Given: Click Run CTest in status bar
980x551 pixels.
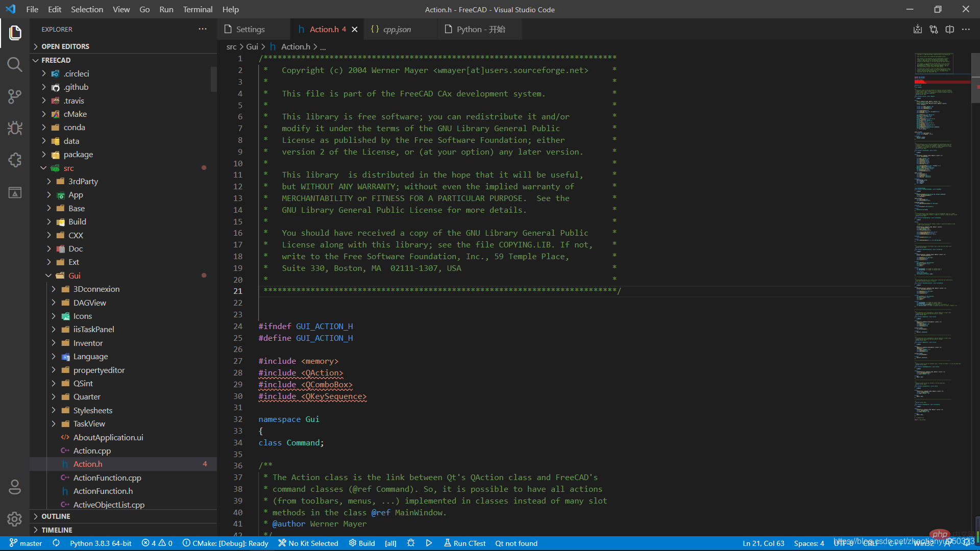Looking at the screenshot, I should pos(464,543).
